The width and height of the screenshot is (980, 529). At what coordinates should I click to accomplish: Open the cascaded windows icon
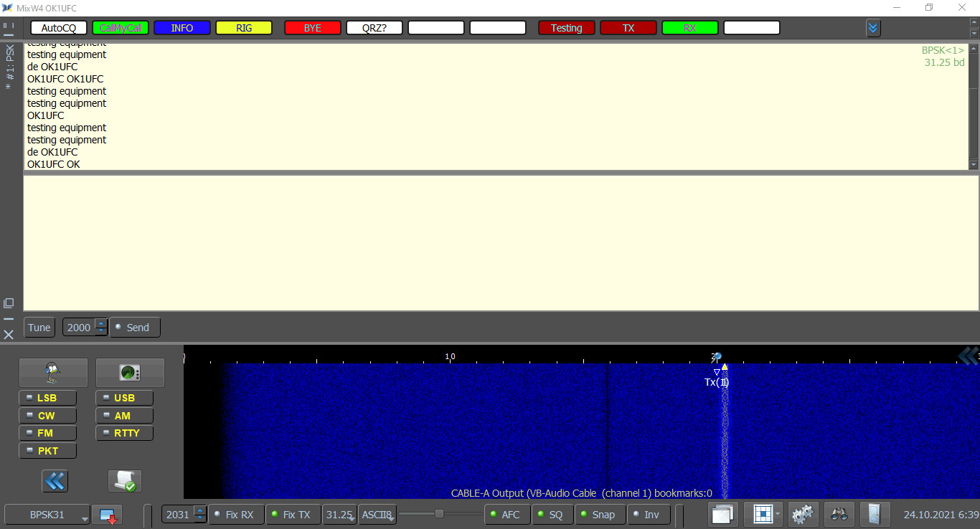coord(722,514)
